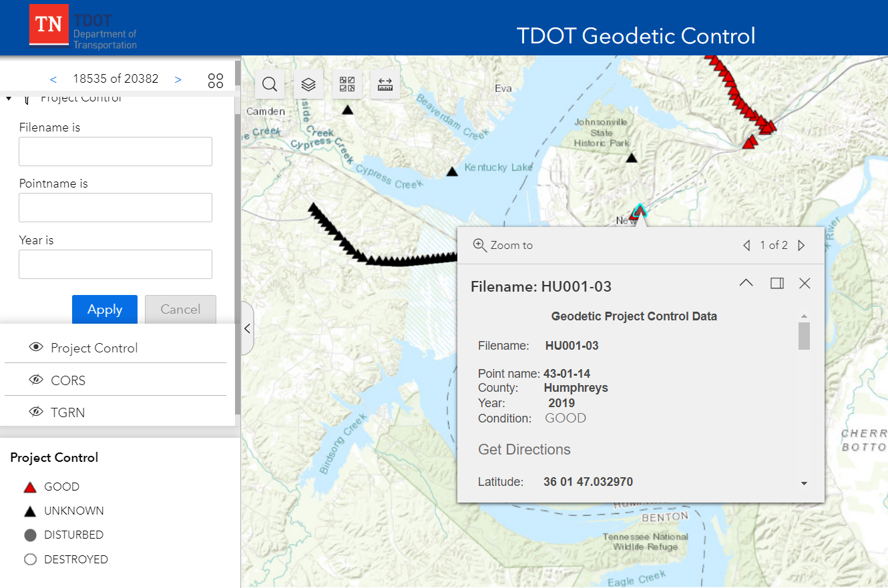Viewport: 888px width, 588px height.
Task: Go to previous record arrow
Action: (53, 79)
